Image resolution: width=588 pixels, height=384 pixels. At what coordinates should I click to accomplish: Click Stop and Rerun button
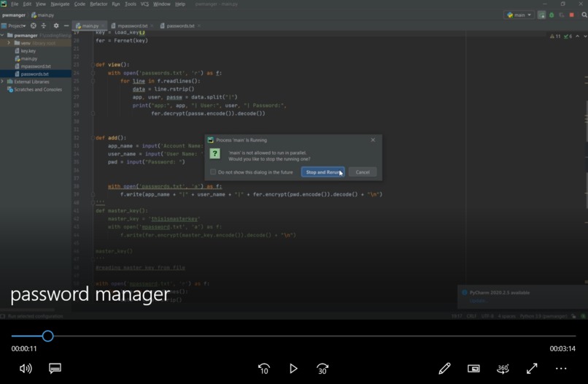tap(323, 172)
